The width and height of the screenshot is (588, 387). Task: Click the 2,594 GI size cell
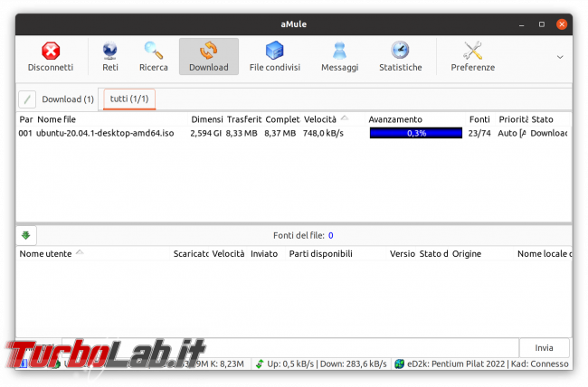(205, 133)
